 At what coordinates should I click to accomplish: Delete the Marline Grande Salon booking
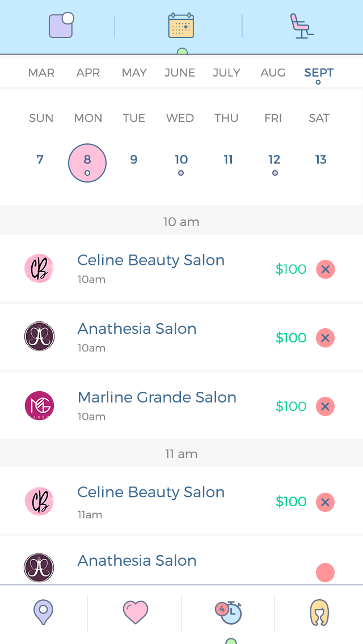pos(325,406)
